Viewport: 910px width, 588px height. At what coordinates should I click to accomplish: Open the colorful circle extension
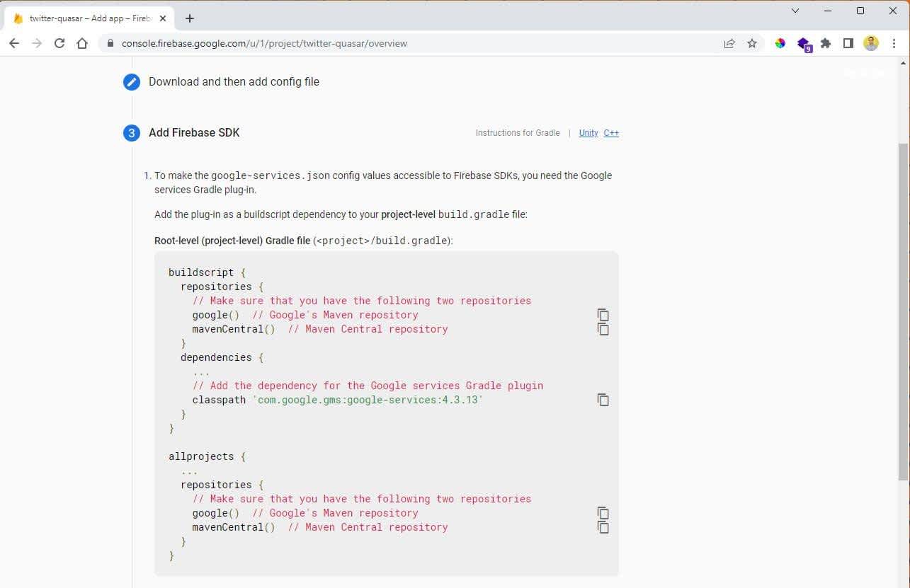pyautogui.click(x=780, y=43)
